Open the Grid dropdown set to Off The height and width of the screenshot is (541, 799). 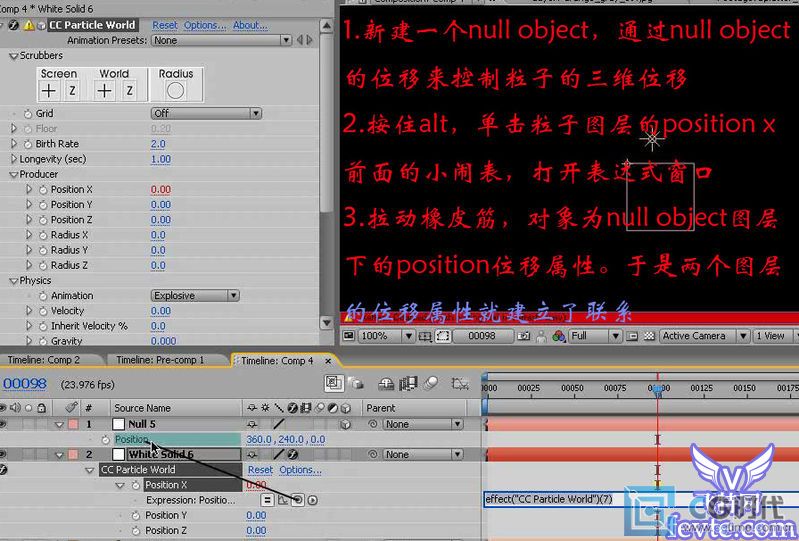[x=206, y=113]
